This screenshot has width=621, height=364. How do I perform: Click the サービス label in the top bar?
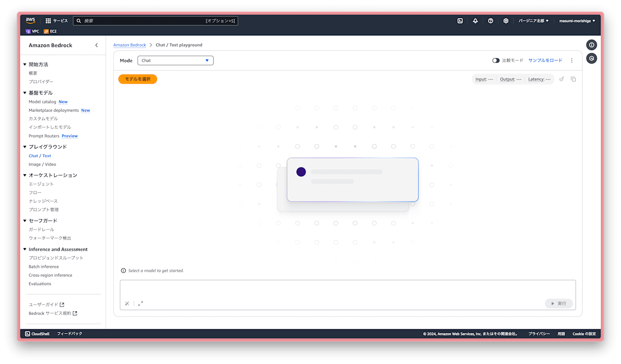[x=61, y=21]
